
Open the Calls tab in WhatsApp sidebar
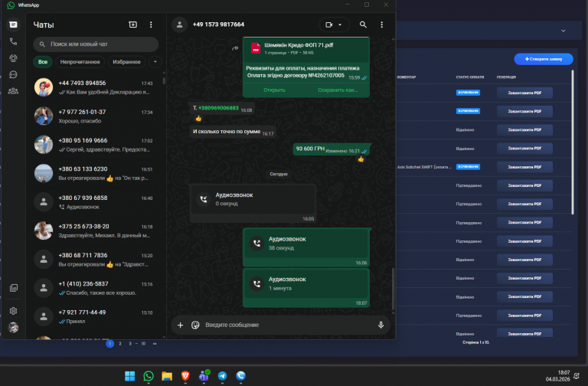(13, 41)
